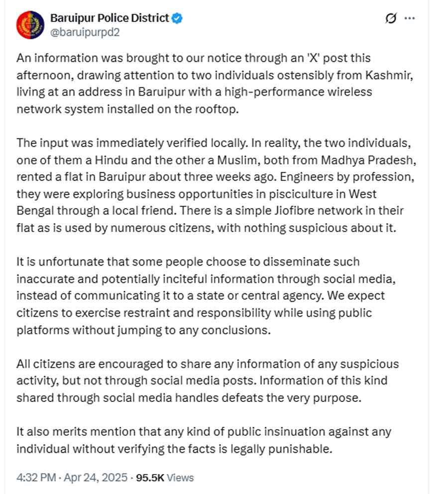This screenshot has height=494, width=448.
Task: Open the 4:32 PM Apr 24, 2025 timestamp
Action: point(72,477)
